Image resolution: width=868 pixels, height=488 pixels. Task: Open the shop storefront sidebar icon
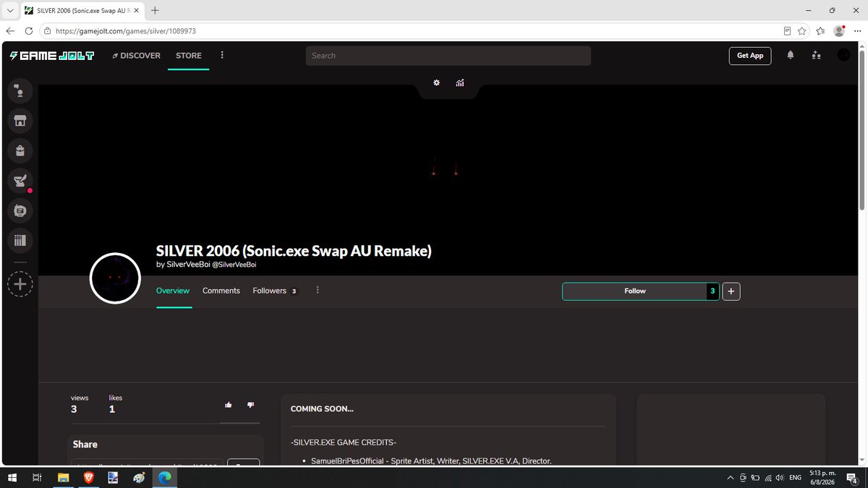(x=20, y=121)
